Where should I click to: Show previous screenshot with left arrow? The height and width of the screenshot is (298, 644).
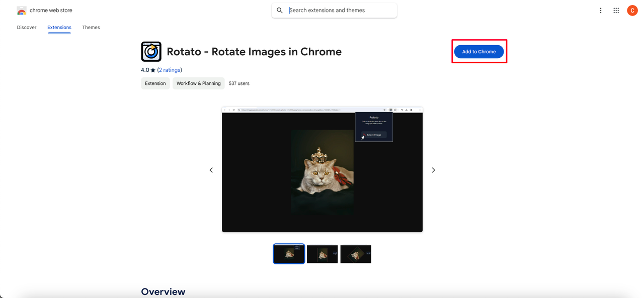point(211,170)
